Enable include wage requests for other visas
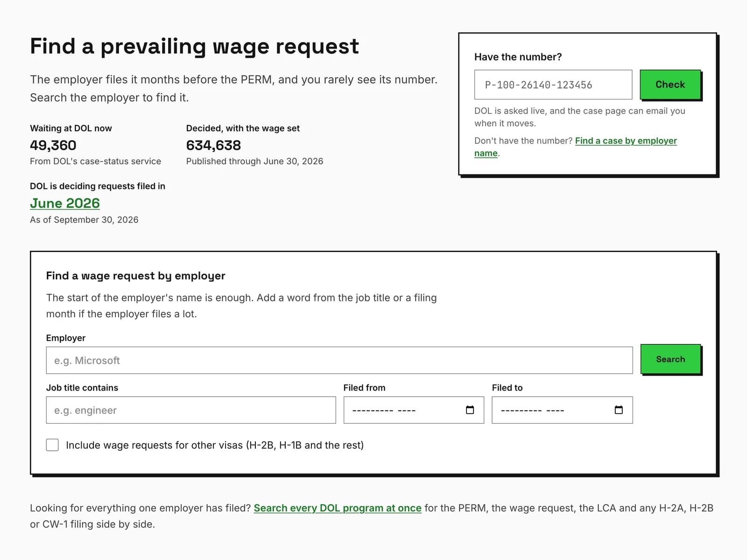Viewport: 747px width, 560px height. click(x=52, y=445)
